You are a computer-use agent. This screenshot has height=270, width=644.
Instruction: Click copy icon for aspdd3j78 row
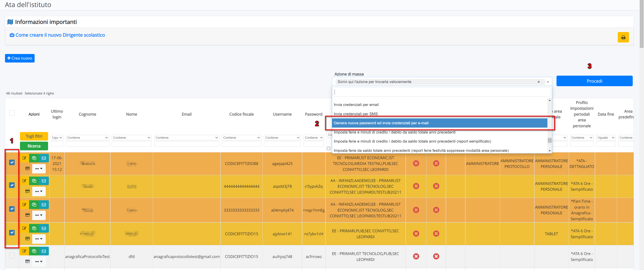point(34,181)
